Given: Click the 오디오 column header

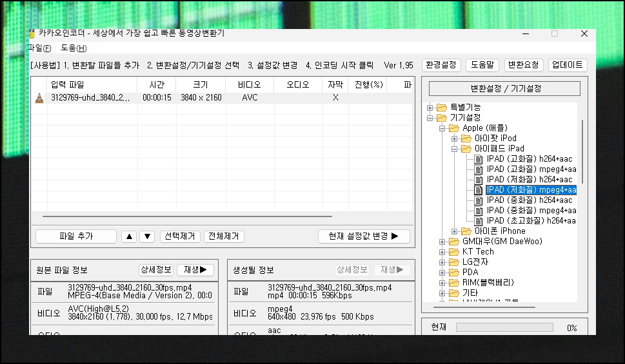Looking at the screenshot, I should coord(298,85).
